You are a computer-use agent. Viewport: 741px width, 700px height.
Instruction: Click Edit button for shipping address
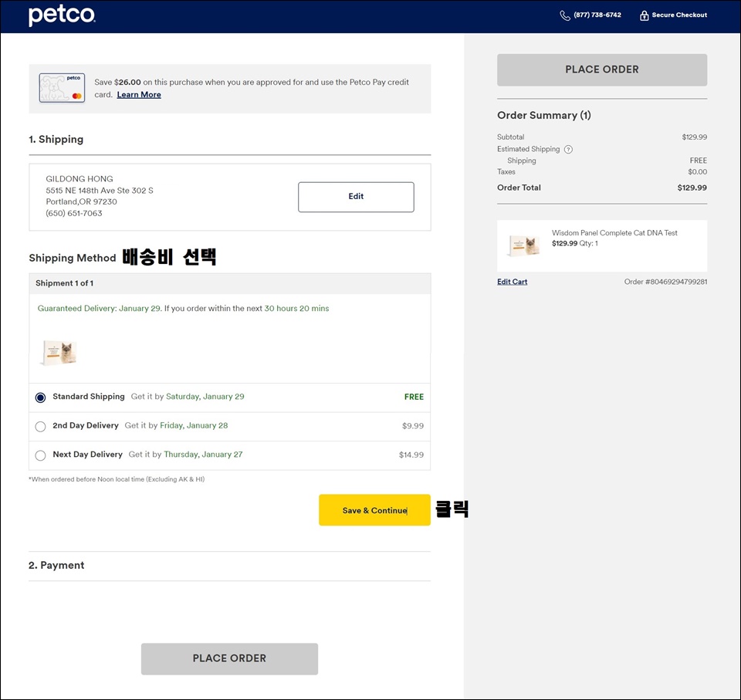(x=356, y=197)
